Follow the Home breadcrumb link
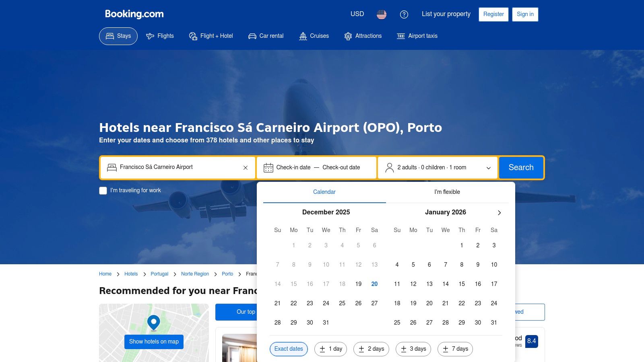 (x=105, y=274)
